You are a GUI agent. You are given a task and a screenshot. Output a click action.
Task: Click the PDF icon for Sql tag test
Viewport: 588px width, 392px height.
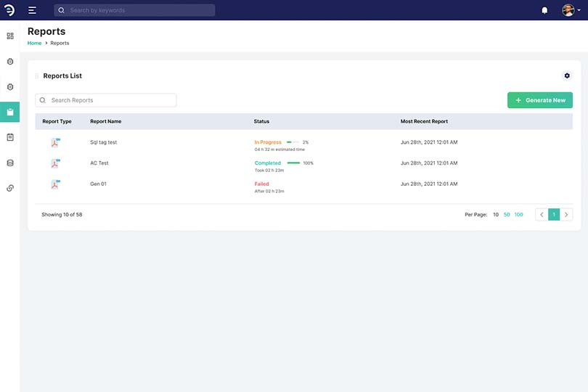click(54, 142)
